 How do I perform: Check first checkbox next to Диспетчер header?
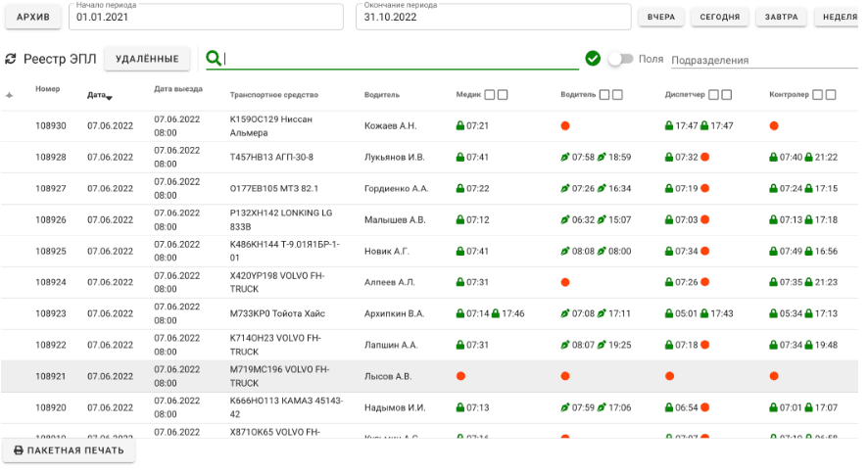pyautogui.click(x=714, y=95)
